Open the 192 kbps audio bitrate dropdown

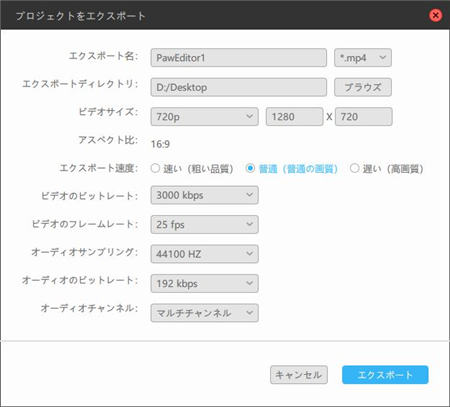click(x=204, y=283)
